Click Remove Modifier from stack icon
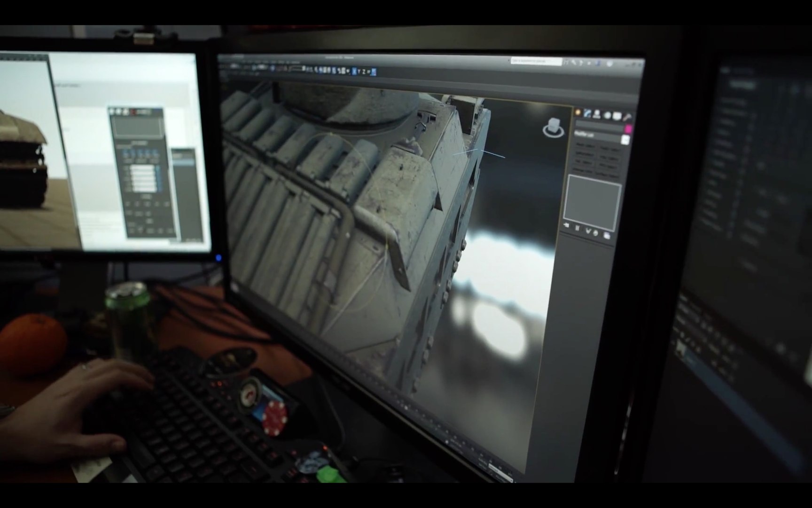 click(596, 233)
